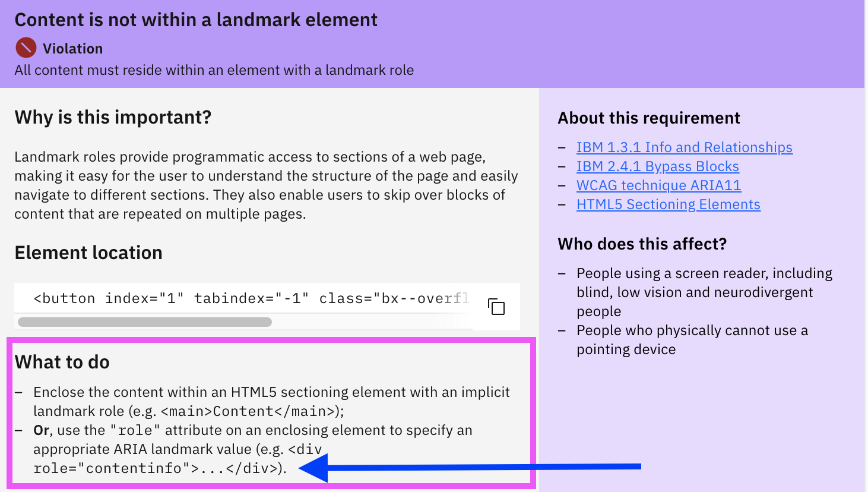Click the Violation label text

point(72,48)
